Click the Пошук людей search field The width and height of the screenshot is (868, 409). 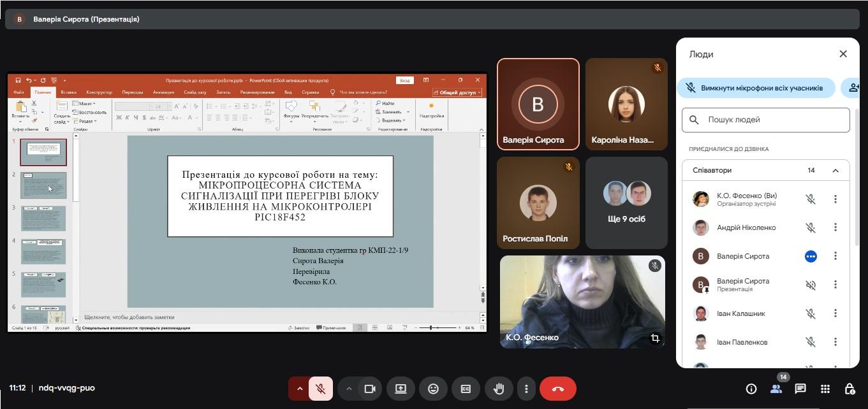(766, 120)
